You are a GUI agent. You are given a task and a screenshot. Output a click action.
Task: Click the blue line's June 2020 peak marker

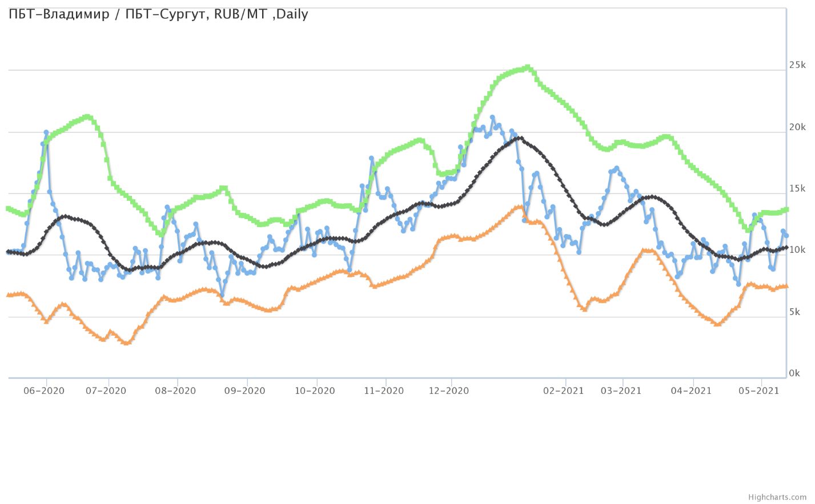click(x=46, y=132)
